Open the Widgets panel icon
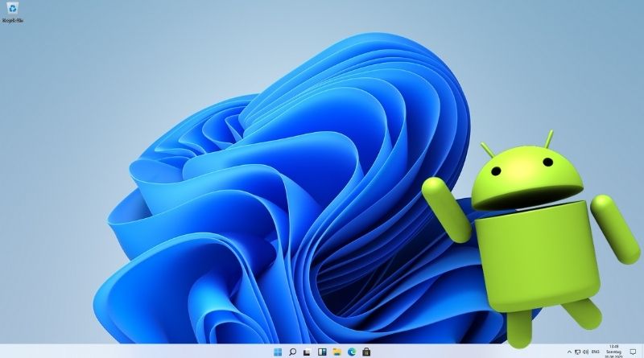 [x=322, y=352]
